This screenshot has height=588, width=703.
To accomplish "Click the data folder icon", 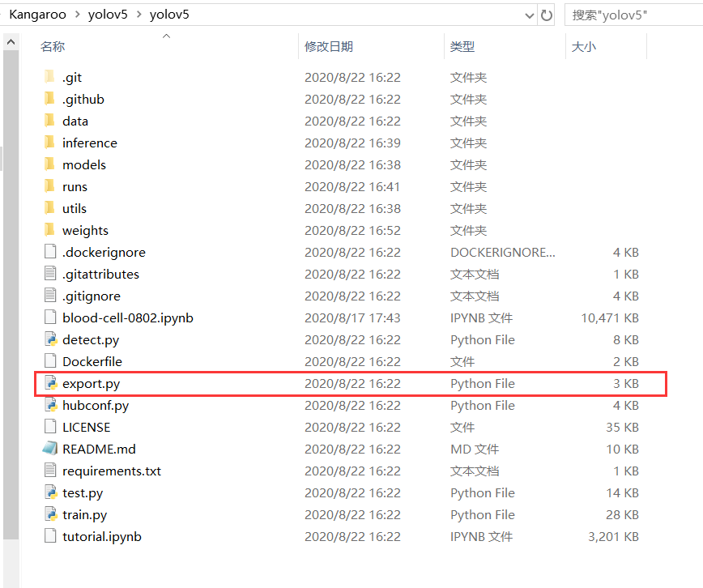I will tap(49, 121).
